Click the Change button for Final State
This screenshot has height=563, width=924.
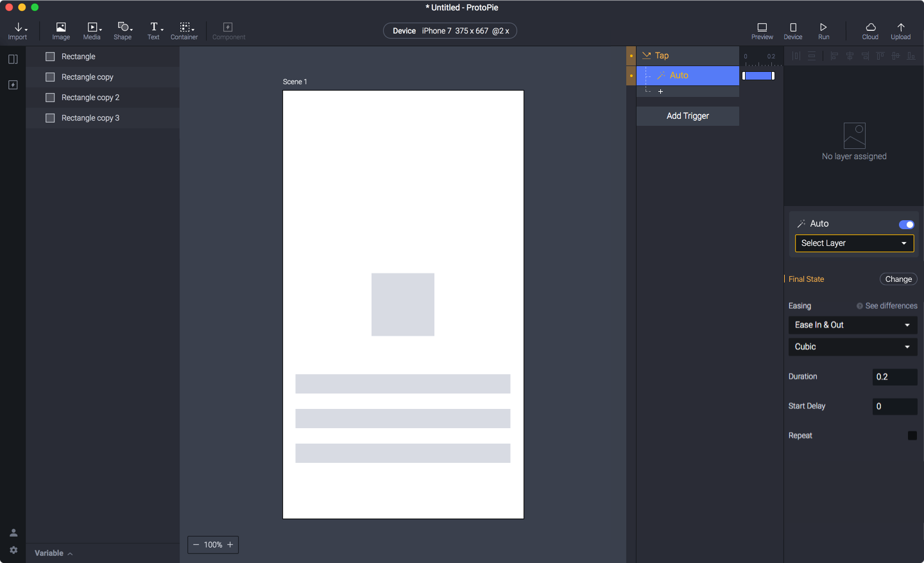898,279
